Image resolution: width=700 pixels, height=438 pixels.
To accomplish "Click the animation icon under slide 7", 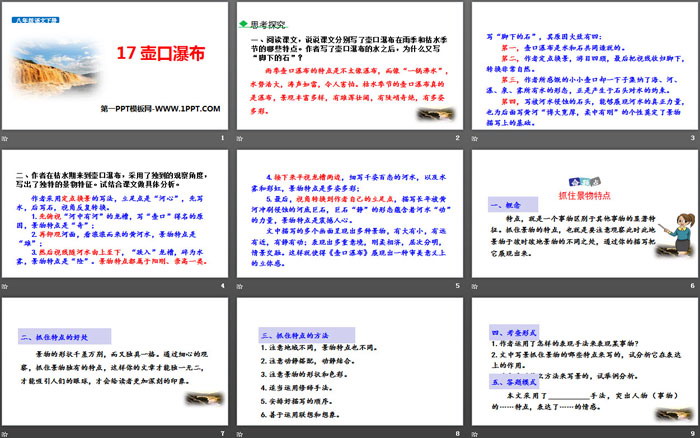I will [8, 434].
